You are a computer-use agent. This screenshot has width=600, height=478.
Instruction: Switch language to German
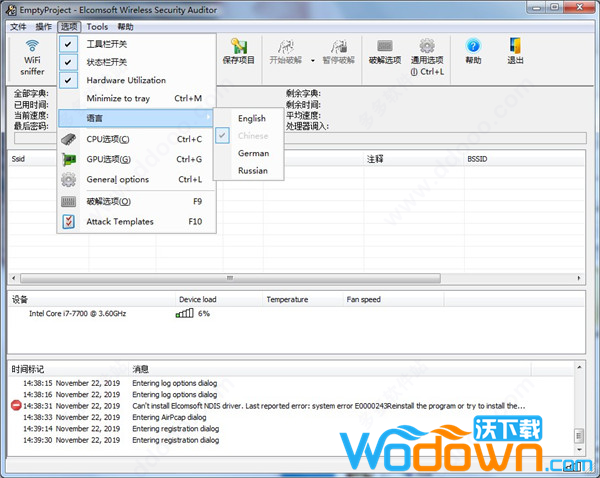click(x=249, y=153)
